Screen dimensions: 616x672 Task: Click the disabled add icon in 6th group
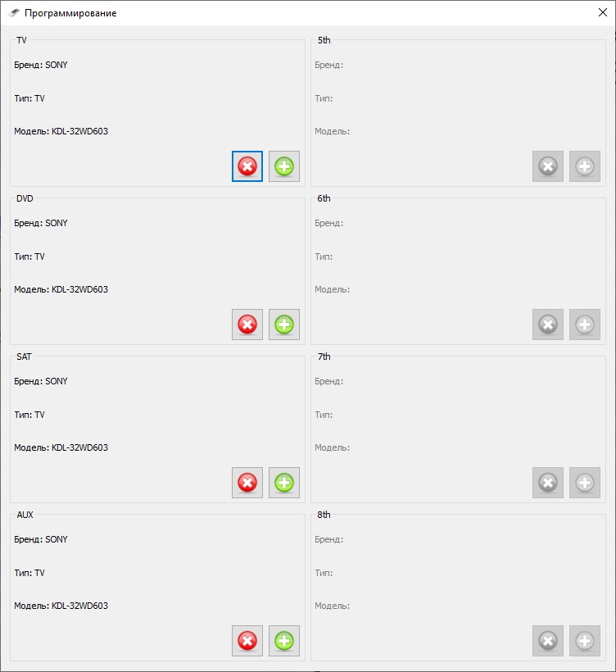pyautogui.click(x=584, y=325)
